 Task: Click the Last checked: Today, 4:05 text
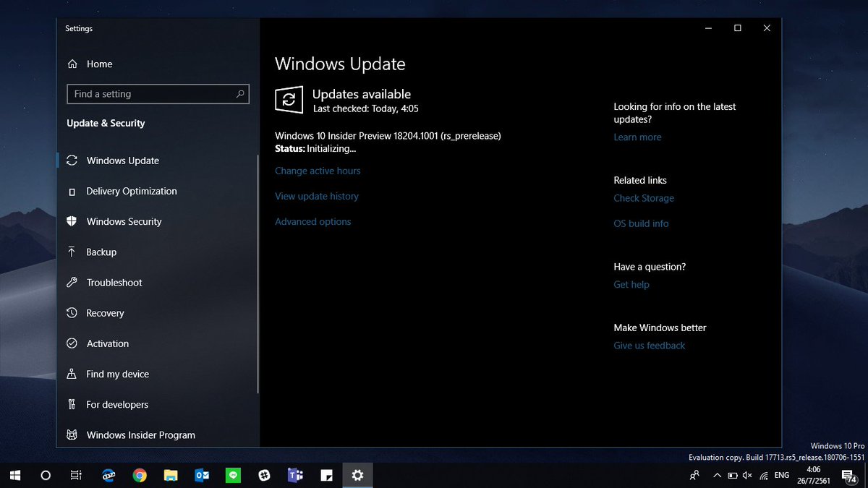tap(365, 108)
